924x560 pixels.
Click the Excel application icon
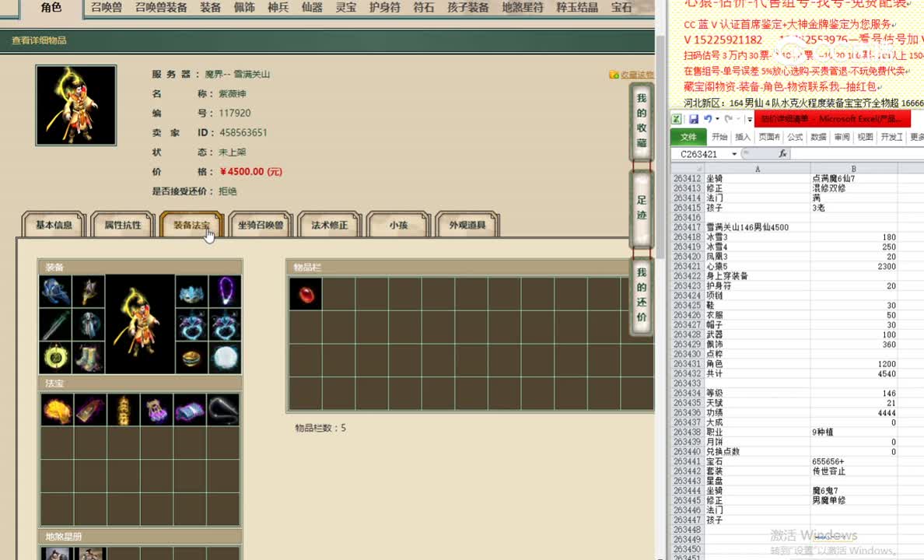[x=677, y=118]
